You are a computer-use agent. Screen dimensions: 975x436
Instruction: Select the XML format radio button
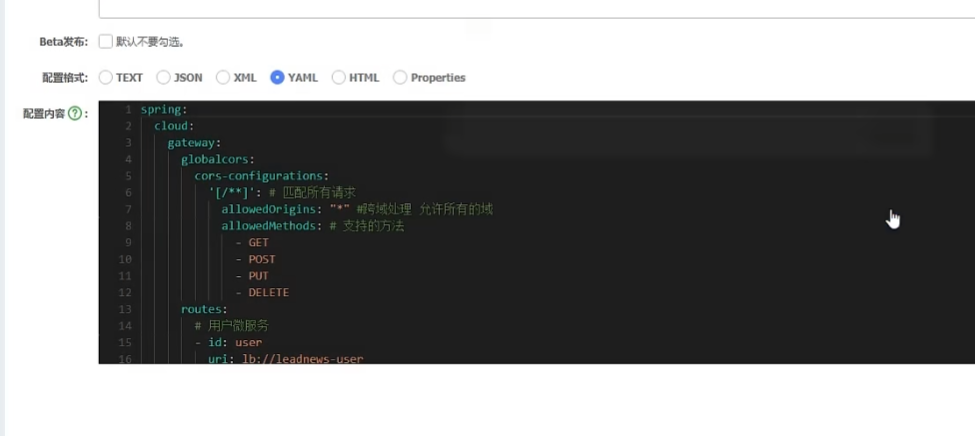click(x=223, y=77)
